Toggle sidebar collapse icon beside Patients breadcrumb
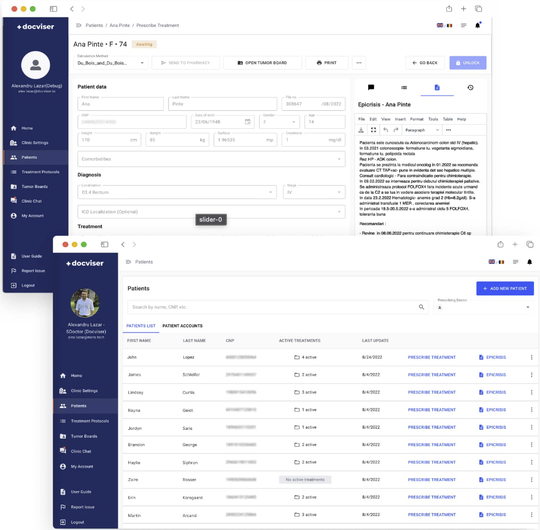The image size is (540, 530). click(128, 262)
